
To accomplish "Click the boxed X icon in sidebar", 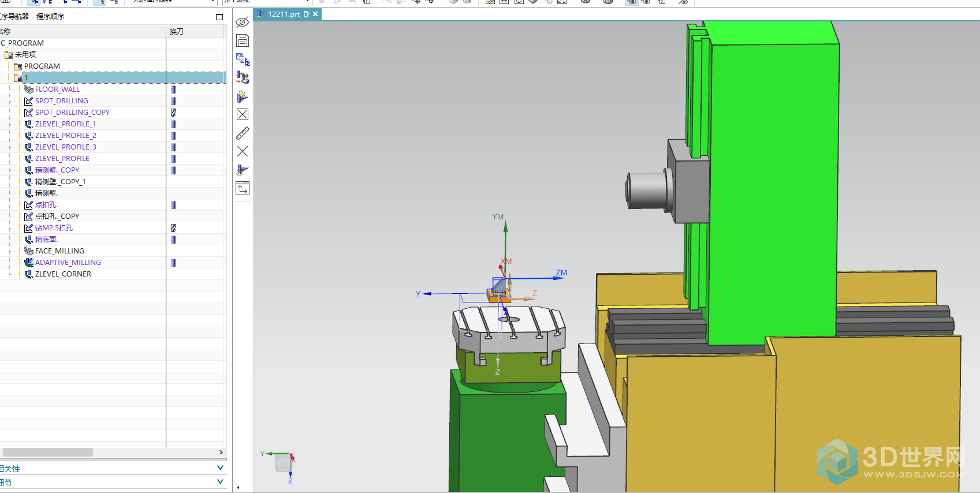I will 243,114.
